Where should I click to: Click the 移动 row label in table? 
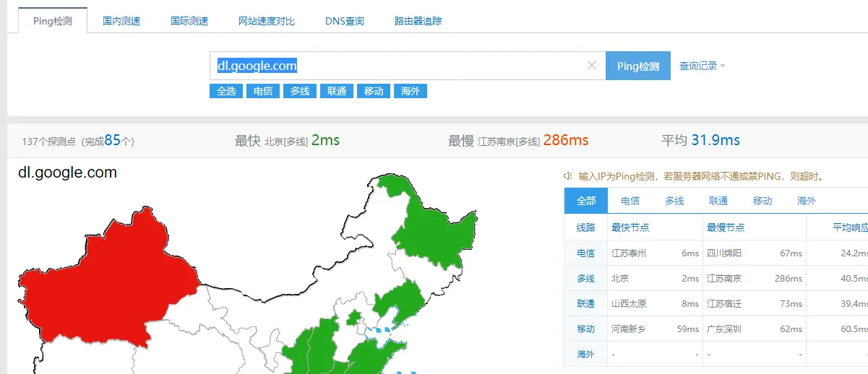(586, 329)
